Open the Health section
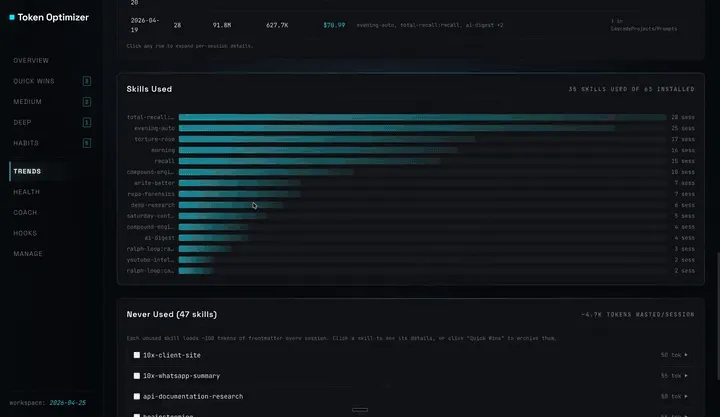This screenshot has height=417, width=720. tap(26, 192)
